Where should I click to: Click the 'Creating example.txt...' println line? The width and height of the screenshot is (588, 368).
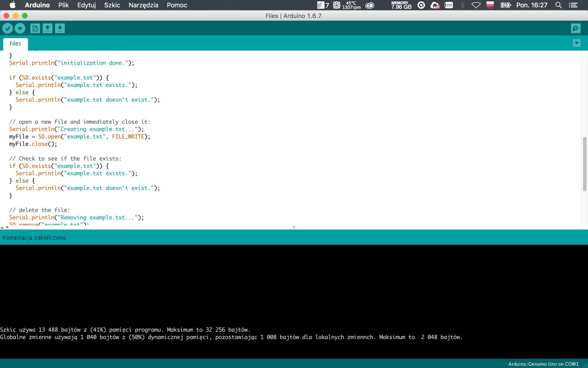(x=77, y=129)
